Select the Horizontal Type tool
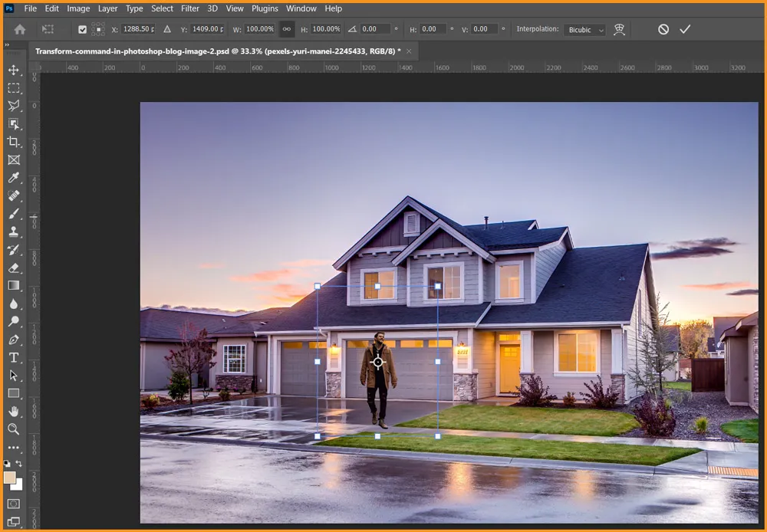 [x=14, y=357]
